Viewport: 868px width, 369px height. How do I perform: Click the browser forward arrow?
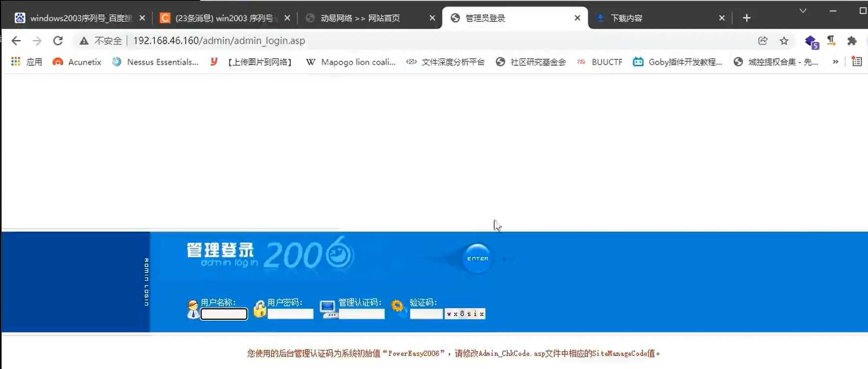coord(37,41)
